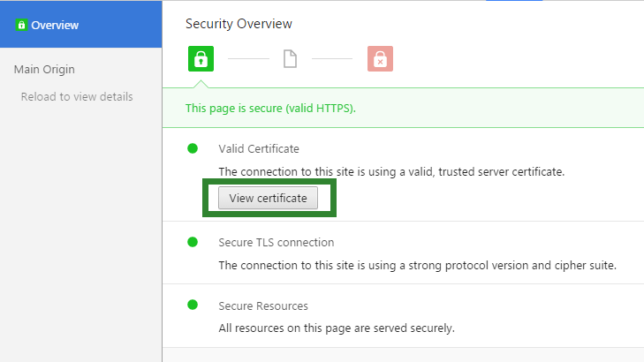Select the Main Origin section label
644x362 pixels.
click(x=44, y=70)
